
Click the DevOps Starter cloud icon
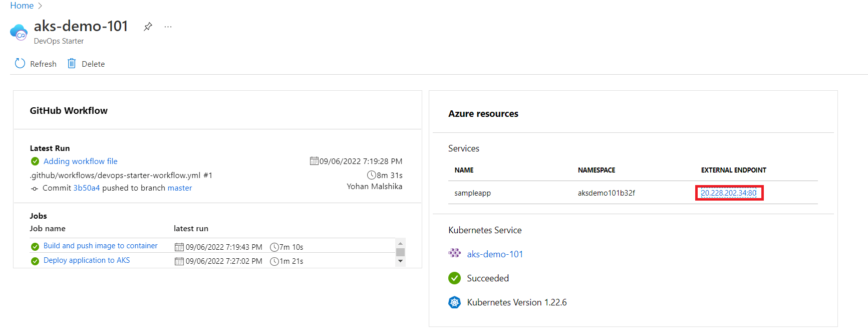click(19, 33)
